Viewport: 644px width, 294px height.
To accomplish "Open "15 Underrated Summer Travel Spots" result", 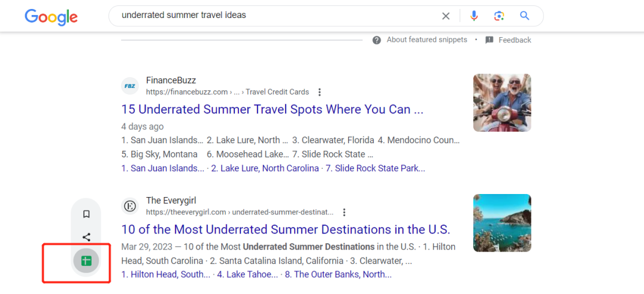I will [x=272, y=110].
